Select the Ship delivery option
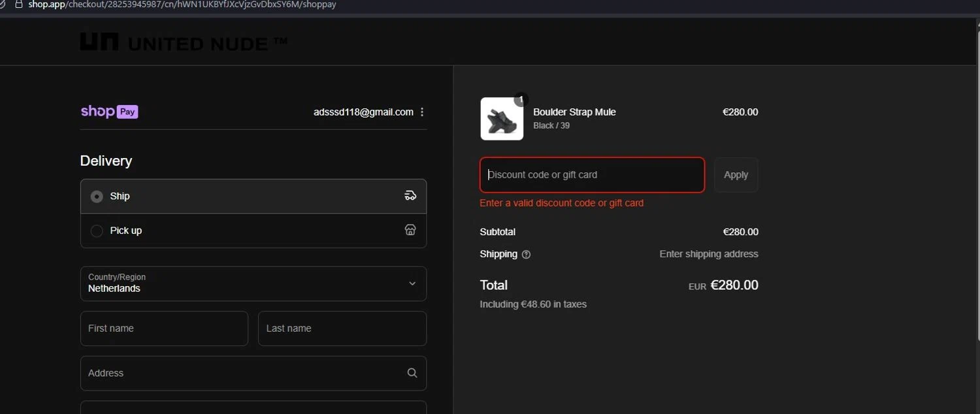Viewport: 980px width, 414px height. point(253,196)
